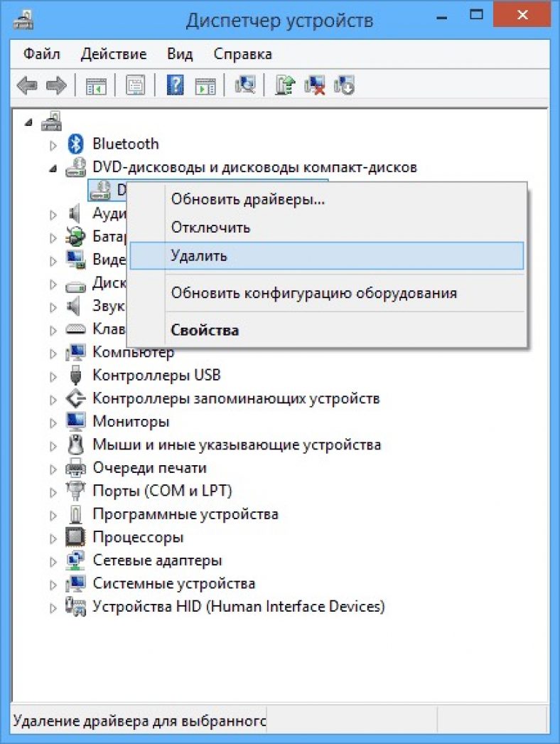560x744 pixels.
Task: Select the Процессоры tree item
Action: pos(138,537)
